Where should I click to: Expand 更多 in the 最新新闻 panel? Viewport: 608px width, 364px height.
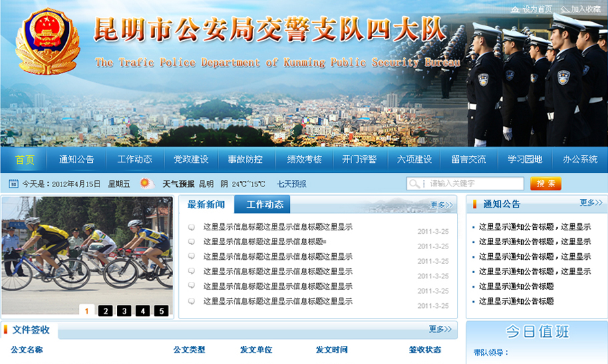pyautogui.click(x=441, y=205)
